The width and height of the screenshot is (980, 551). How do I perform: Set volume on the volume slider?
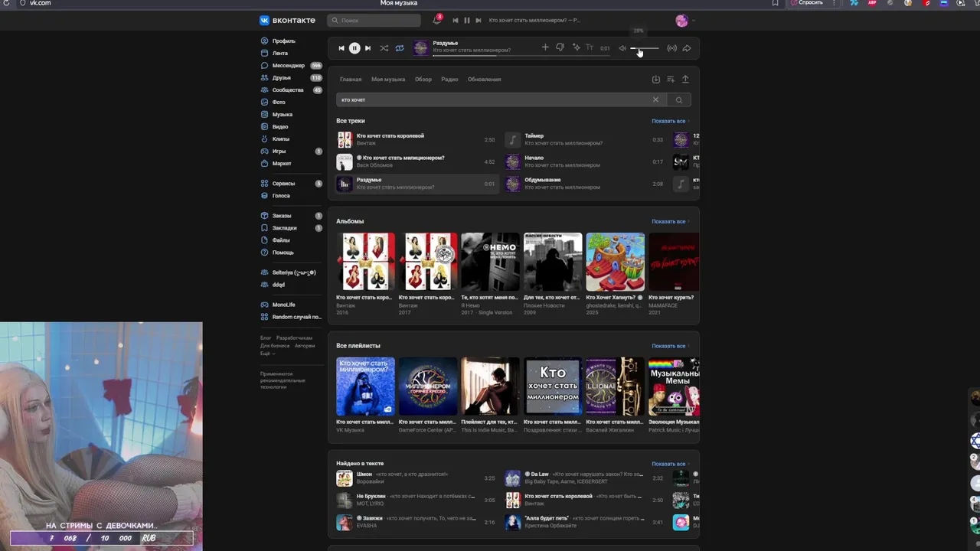click(645, 48)
